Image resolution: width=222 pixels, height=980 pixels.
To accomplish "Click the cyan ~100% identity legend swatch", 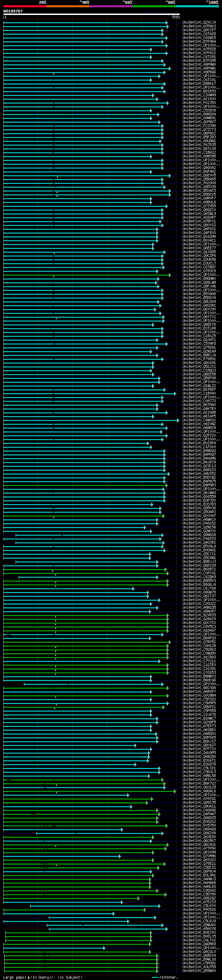I will [197, 7].
